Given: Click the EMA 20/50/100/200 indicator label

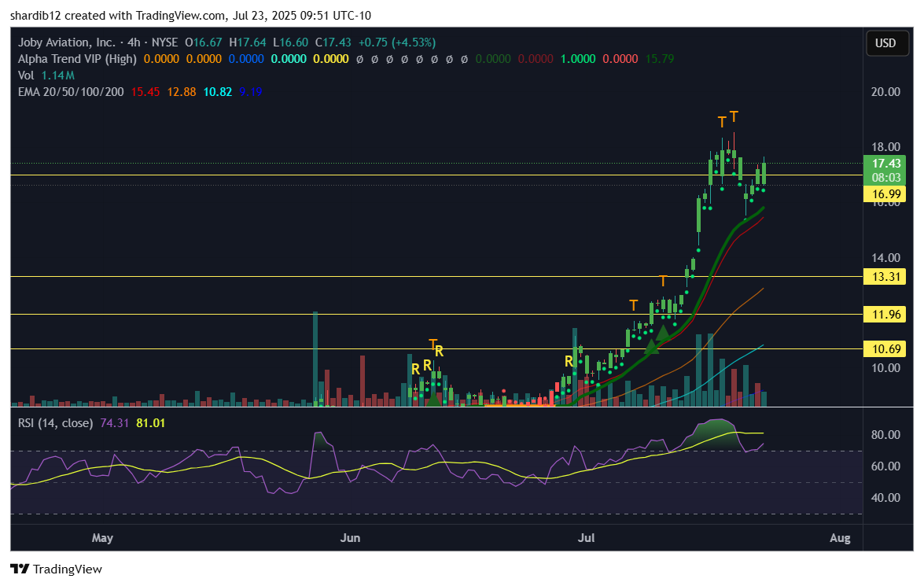Looking at the screenshot, I should 71,92.
